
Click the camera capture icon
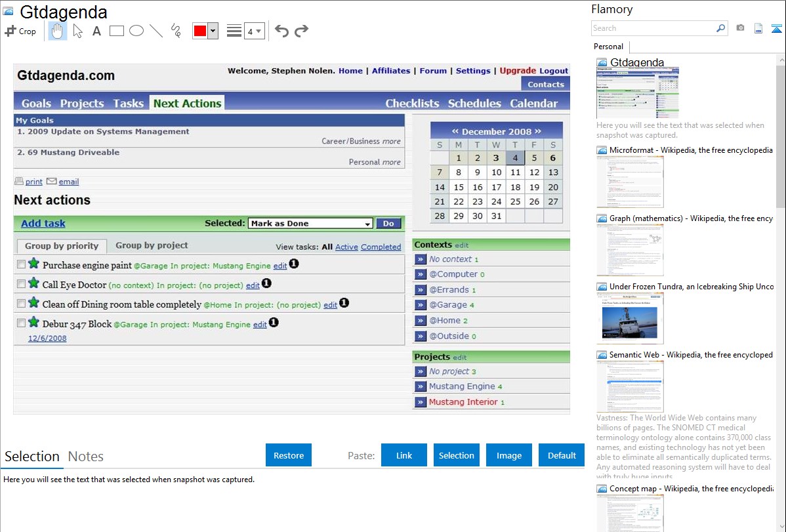pyautogui.click(x=740, y=28)
